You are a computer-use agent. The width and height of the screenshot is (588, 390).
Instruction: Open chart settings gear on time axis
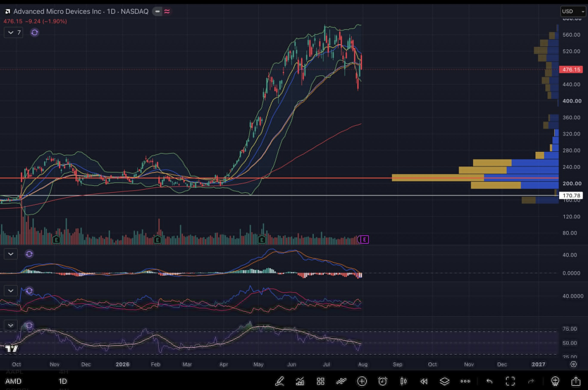(574, 364)
